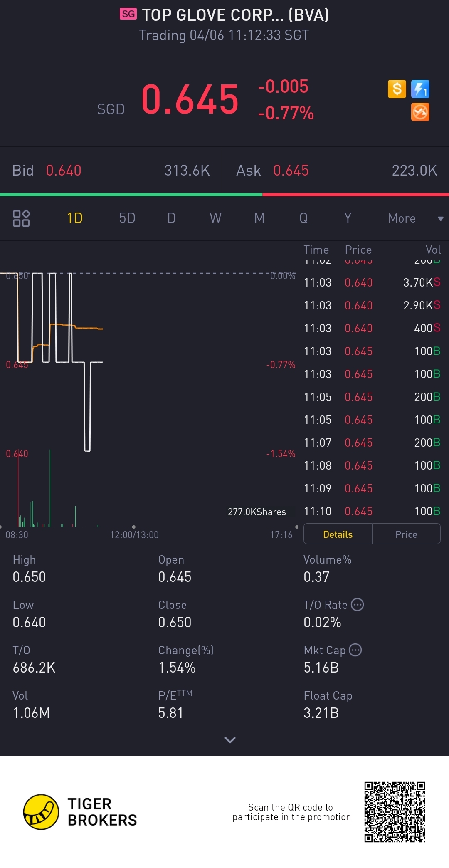Tap the Vol column header
This screenshot has width=449, height=868.
point(433,250)
